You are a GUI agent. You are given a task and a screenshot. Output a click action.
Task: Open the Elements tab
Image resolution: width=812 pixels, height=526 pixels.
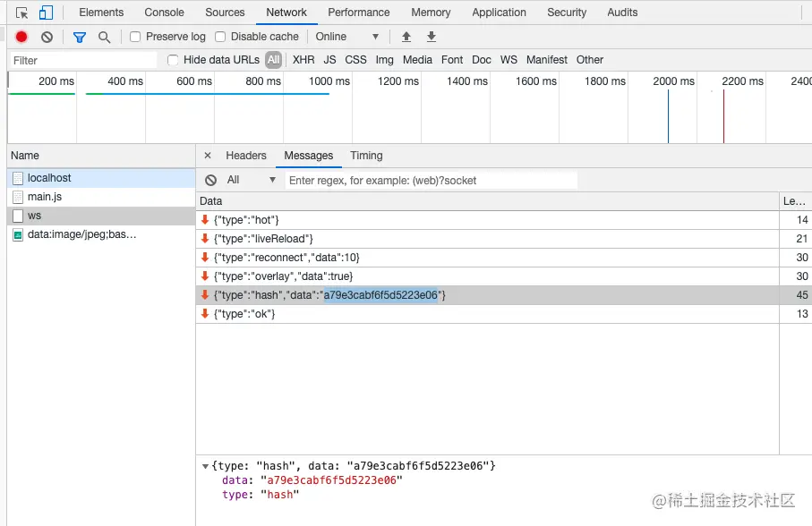pyautogui.click(x=101, y=13)
